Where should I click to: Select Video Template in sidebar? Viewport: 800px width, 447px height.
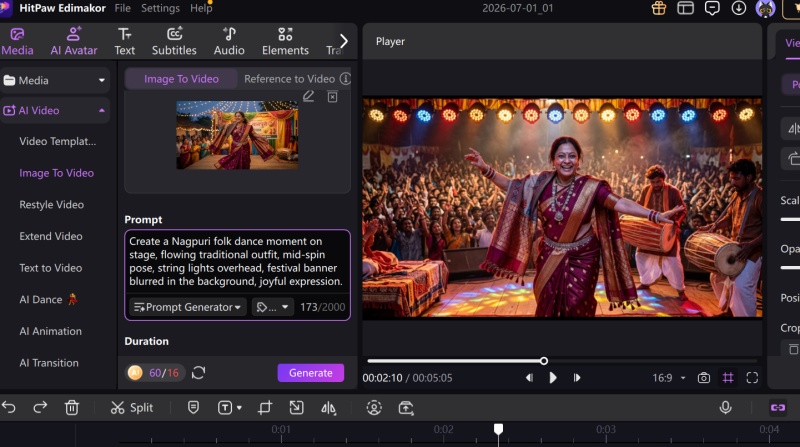(58, 141)
